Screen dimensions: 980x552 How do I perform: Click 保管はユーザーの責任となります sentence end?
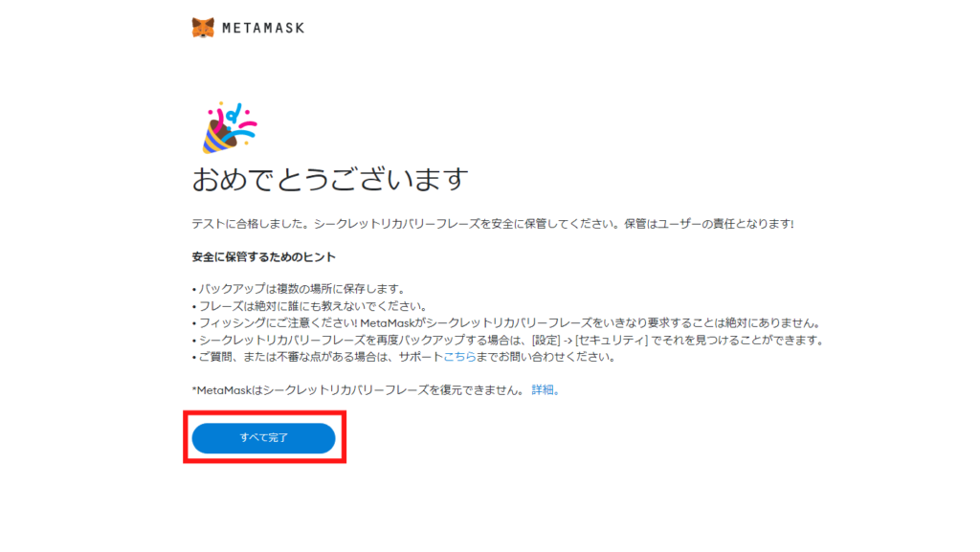(x=709, y=224)
